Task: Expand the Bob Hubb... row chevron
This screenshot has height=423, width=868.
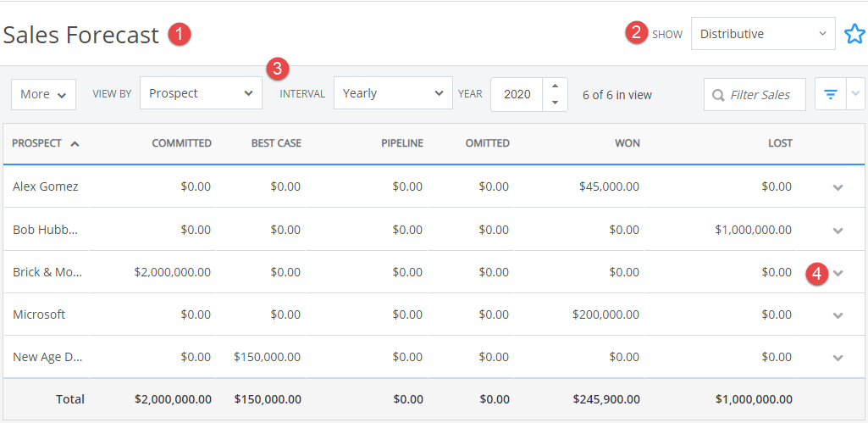Action: pyautogui.click(x=838, y=230)
